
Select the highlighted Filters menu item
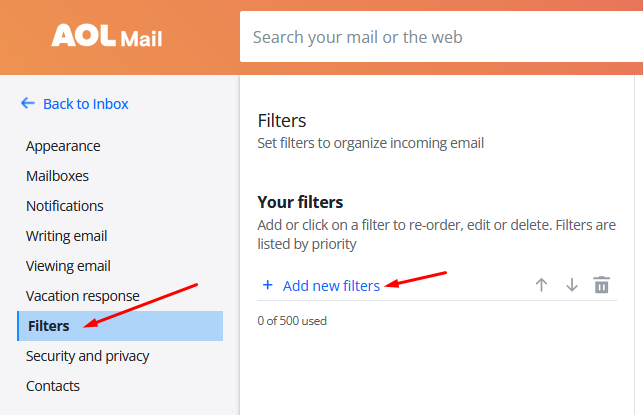click(120, 326)
